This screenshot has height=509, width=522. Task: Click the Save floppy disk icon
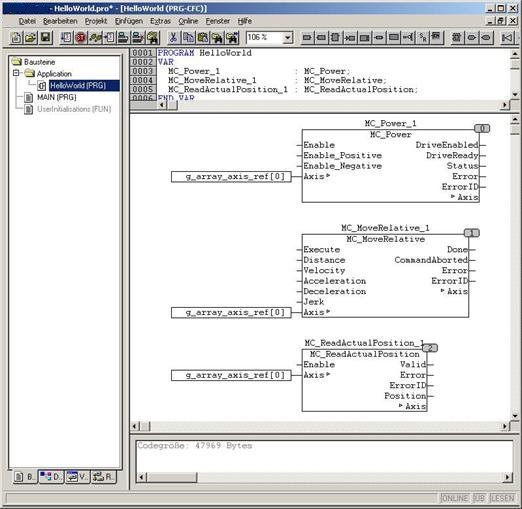(x=46, y=38)
